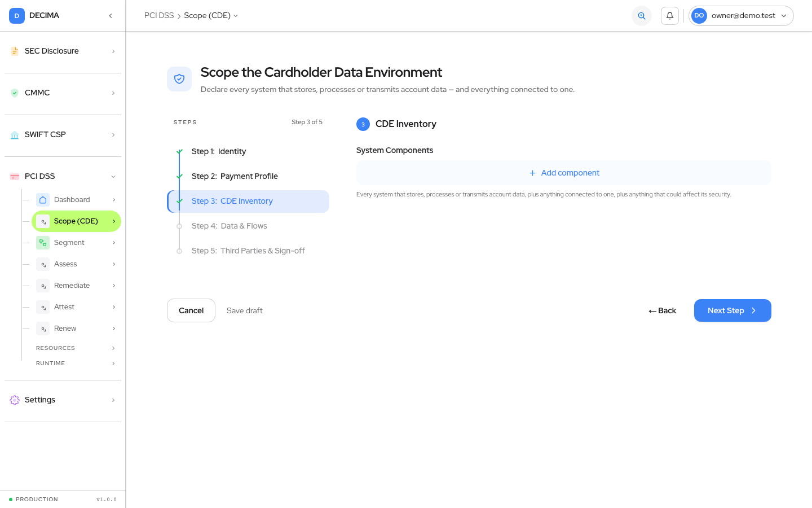This screenshot has height=508, width=812.
Task: Click the Back button
Action: (x=663, y=310)
